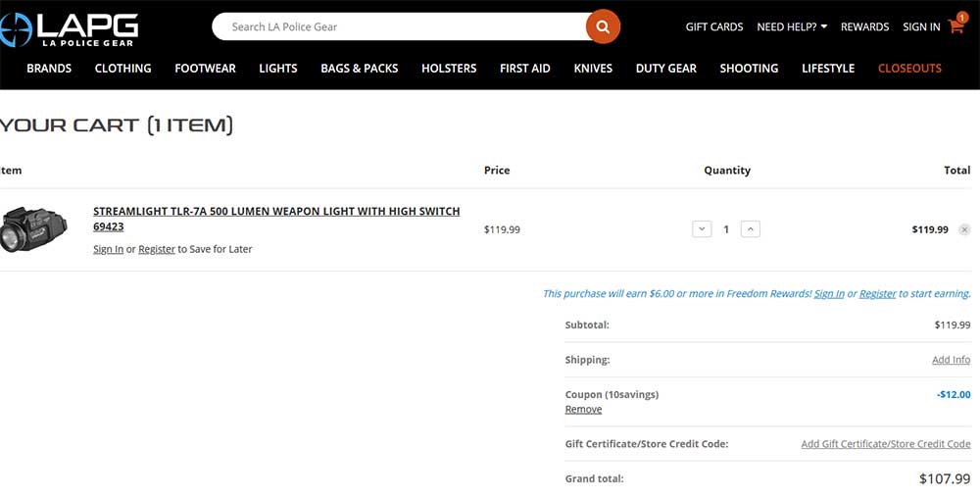Screen dimensions: 980x499
Task: Decrease quantity with the down arrow
Action: (702, 229)
